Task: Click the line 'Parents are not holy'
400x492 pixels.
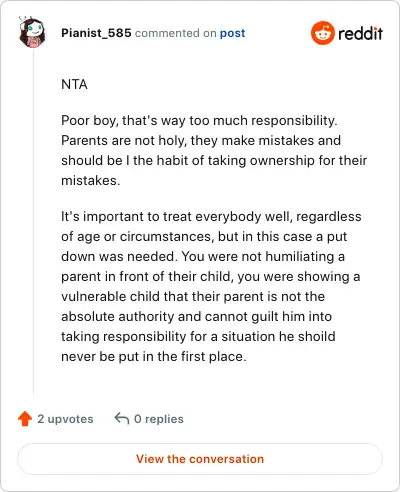Action: click(x=201, y=141)
